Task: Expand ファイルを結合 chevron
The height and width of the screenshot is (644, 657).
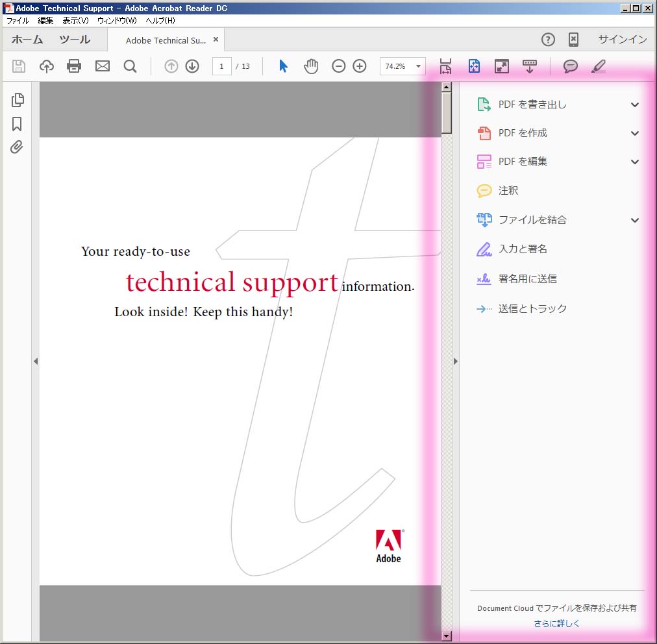Action: click(635, 220)
